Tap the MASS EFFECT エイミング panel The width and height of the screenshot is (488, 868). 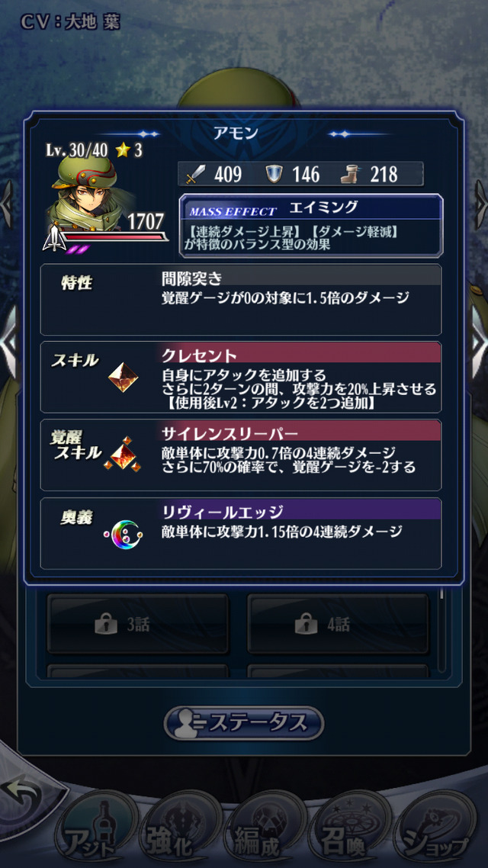point(312,226)
